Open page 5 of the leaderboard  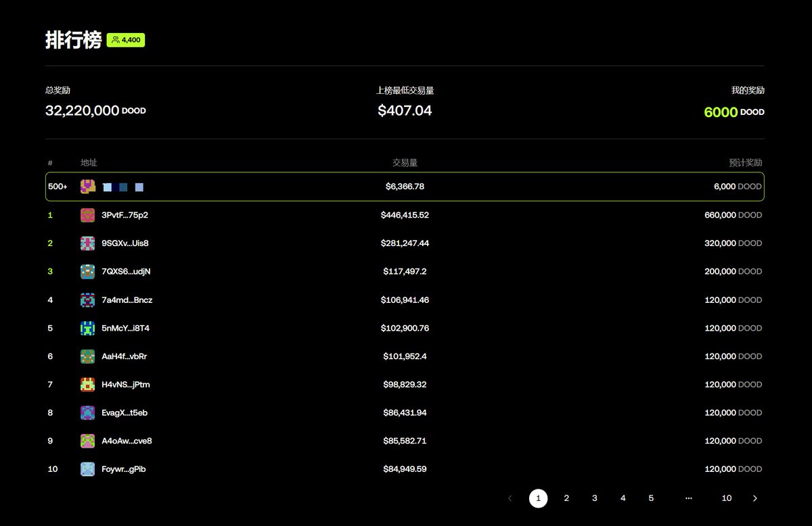(651, 498)
